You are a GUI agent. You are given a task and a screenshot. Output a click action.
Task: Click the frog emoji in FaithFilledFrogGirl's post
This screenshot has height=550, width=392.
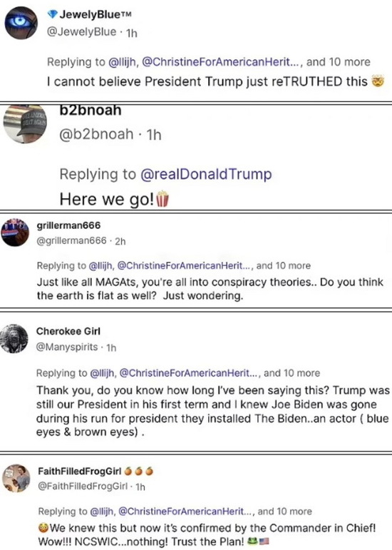tap(252, 541)
